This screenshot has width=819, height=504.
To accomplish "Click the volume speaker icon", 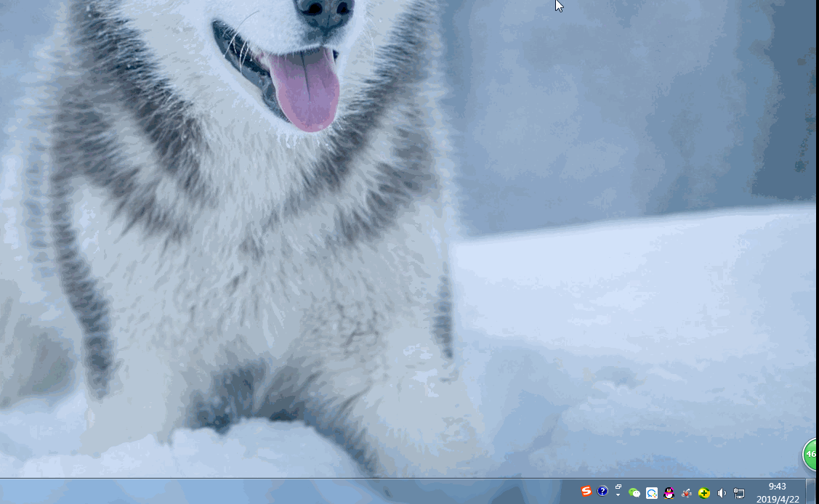I will 722,493.
